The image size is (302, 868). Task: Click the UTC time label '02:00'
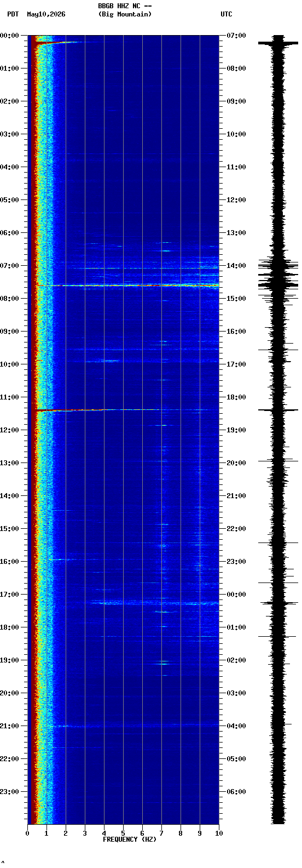(236, 660)
